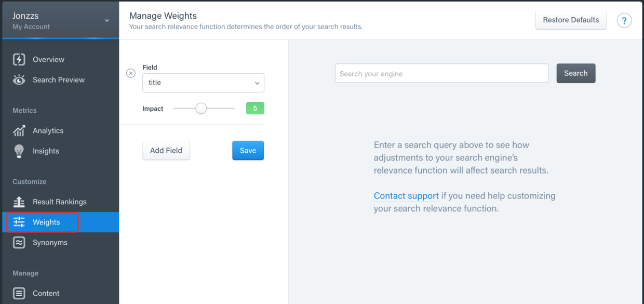Click the Weights sliders icon
Screen dimensions: 644x304
pyautogui.click(x=19, y=222)
